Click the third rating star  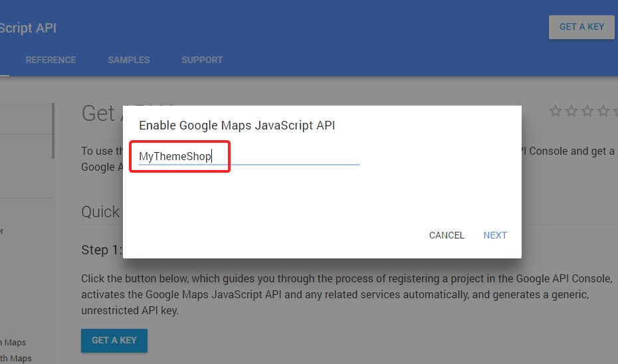[x=587, y=111]
